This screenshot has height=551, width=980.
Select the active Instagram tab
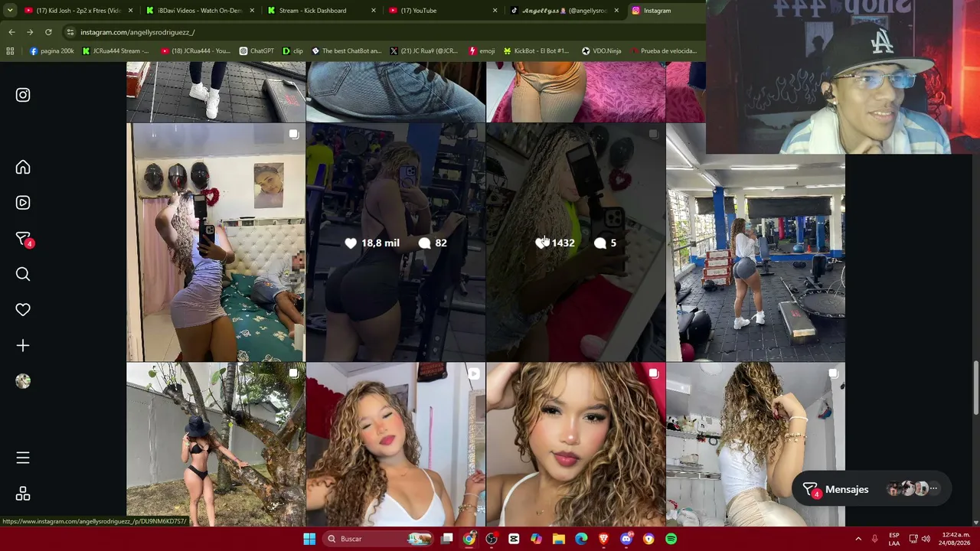click(x=665, y=11)
